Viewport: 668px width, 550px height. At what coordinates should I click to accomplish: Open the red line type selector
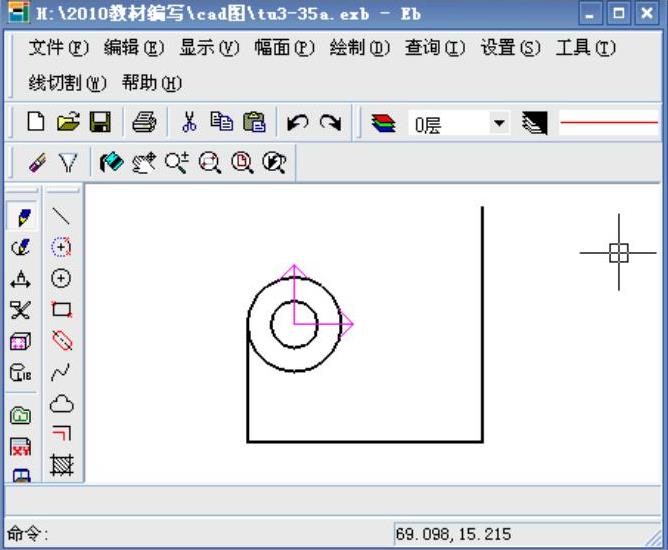click(x=608, y=123)
